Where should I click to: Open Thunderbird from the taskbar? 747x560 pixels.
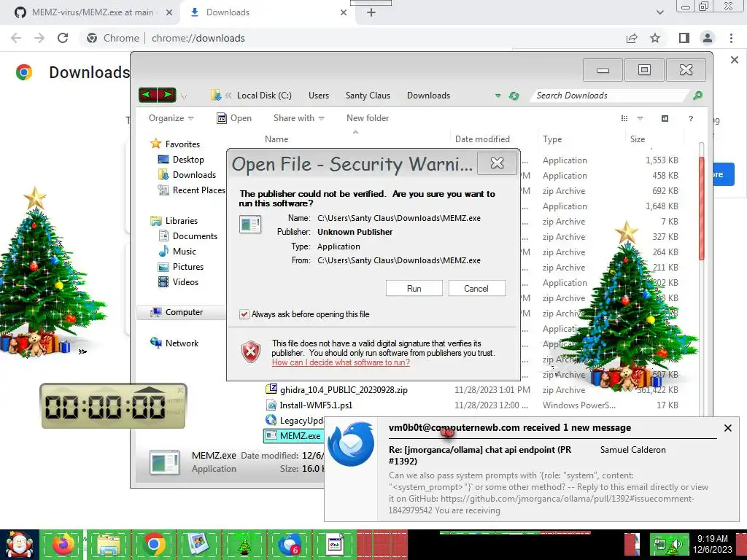(290, 544)
